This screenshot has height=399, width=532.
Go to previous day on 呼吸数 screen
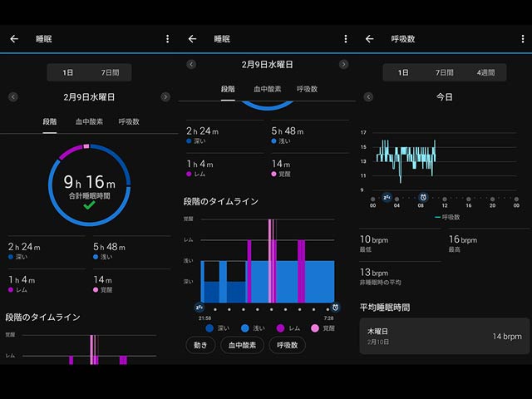point(368,97)
